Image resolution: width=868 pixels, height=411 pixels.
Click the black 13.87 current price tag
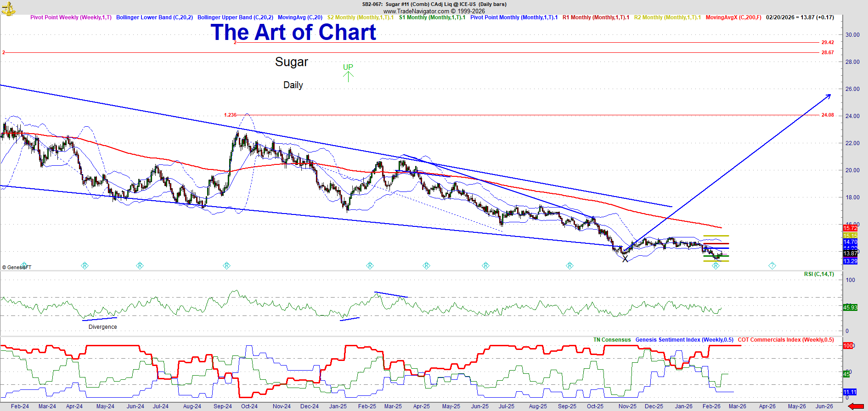(850, 253)
